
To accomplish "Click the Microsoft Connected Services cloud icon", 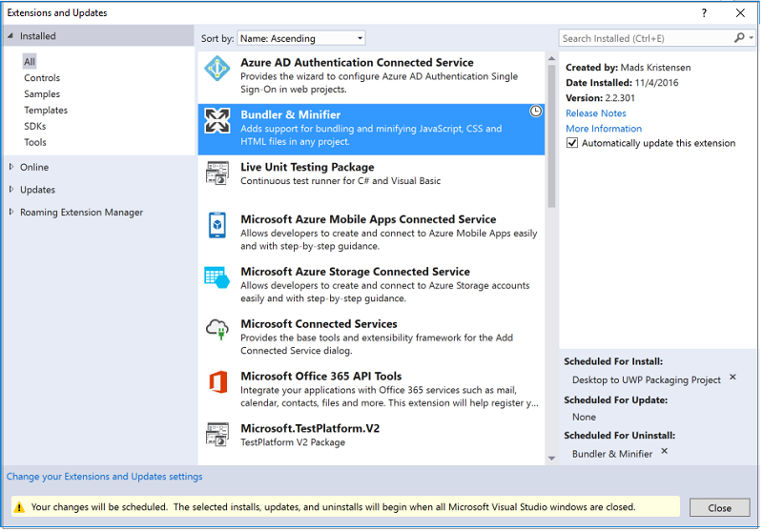I will click(217, 330).
